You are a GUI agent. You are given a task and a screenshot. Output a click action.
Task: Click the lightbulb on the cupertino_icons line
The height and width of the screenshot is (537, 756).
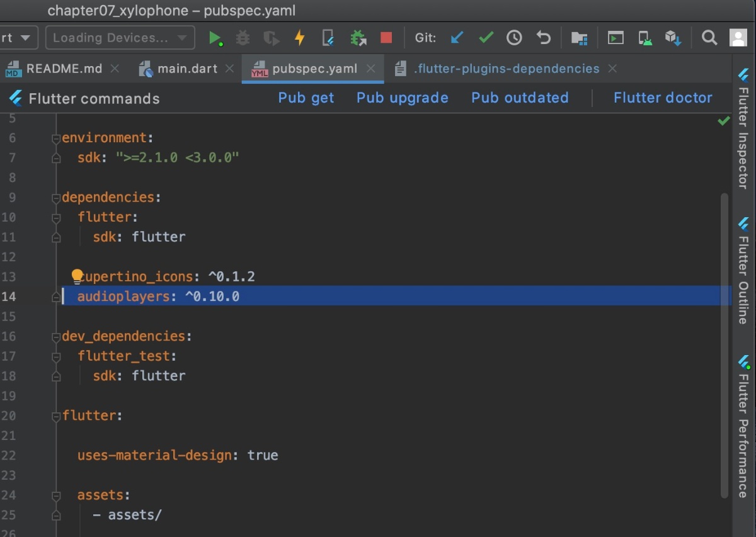pos(77,275)
